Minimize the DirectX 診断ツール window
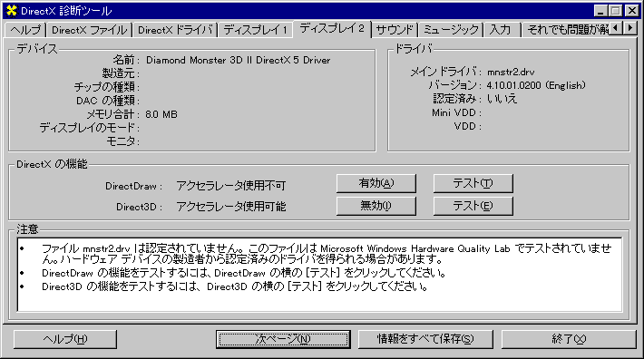The image size is (644, 359). (600, 11)
